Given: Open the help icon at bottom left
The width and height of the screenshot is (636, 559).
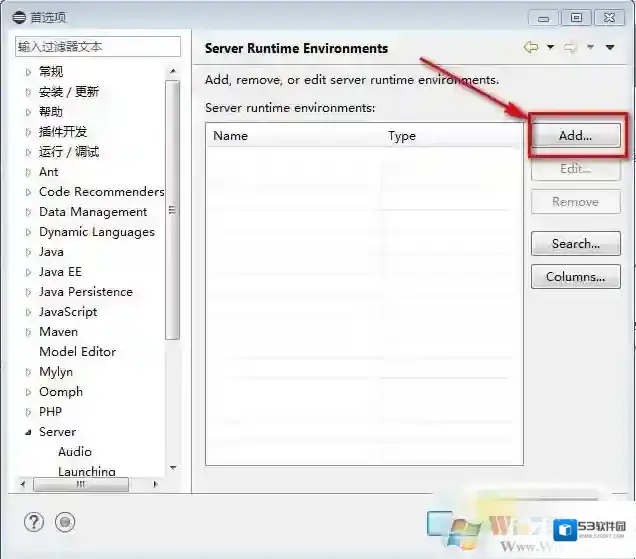Looking at the screenshot, I should tap(34, 521).
